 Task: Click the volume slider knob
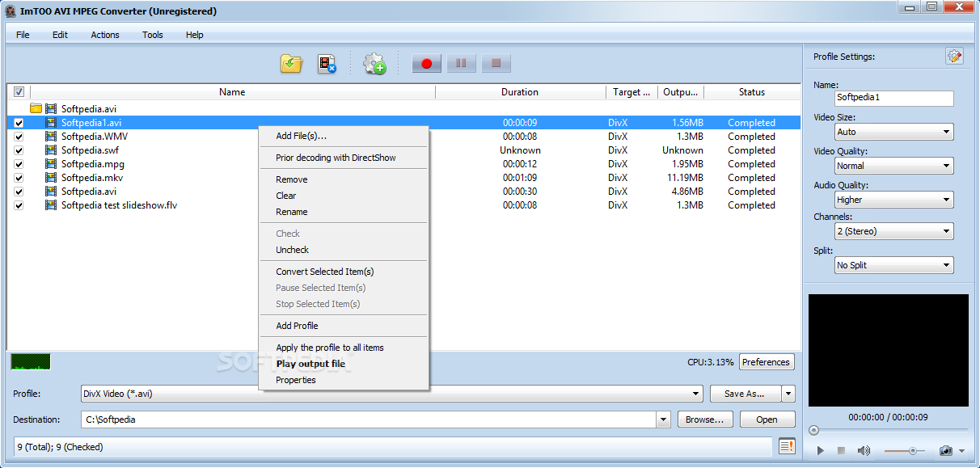pos(913,451)
